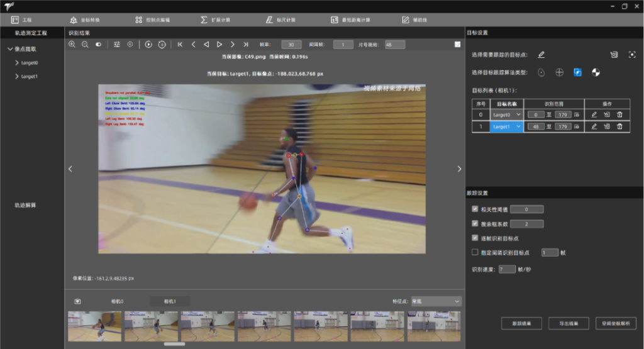Image resolution: width=644 pixels, height=349 pixels.
Task: Choose the blue square template tracking algorithm
Action: [577, 72]
